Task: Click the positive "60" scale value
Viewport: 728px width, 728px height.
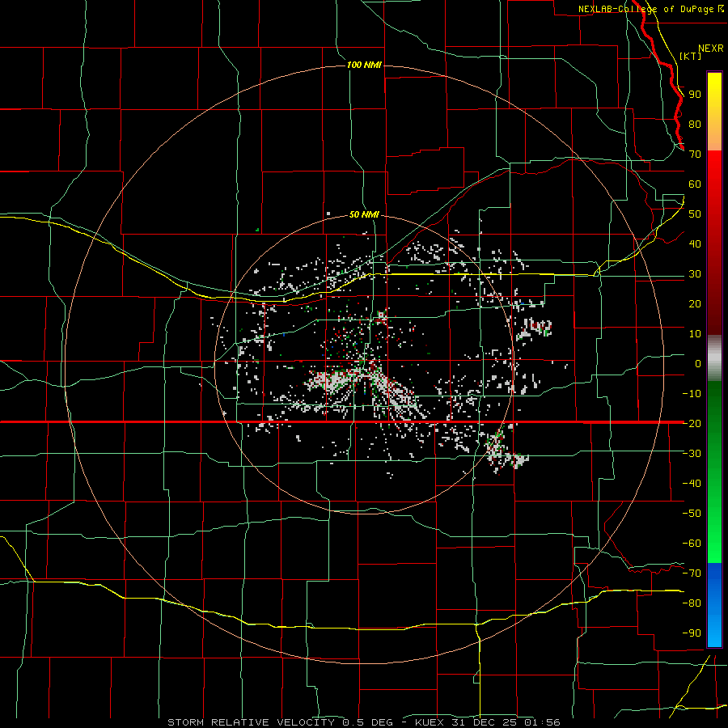Action: point(695,184)
